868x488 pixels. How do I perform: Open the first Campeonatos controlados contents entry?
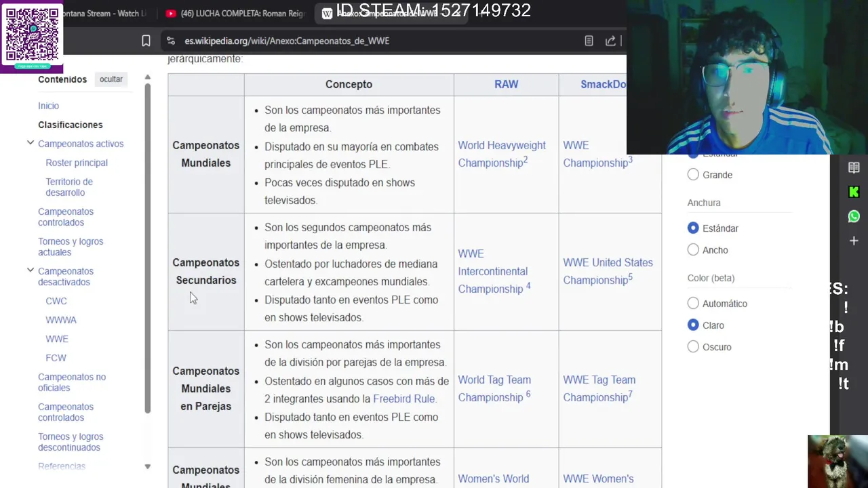66,217
